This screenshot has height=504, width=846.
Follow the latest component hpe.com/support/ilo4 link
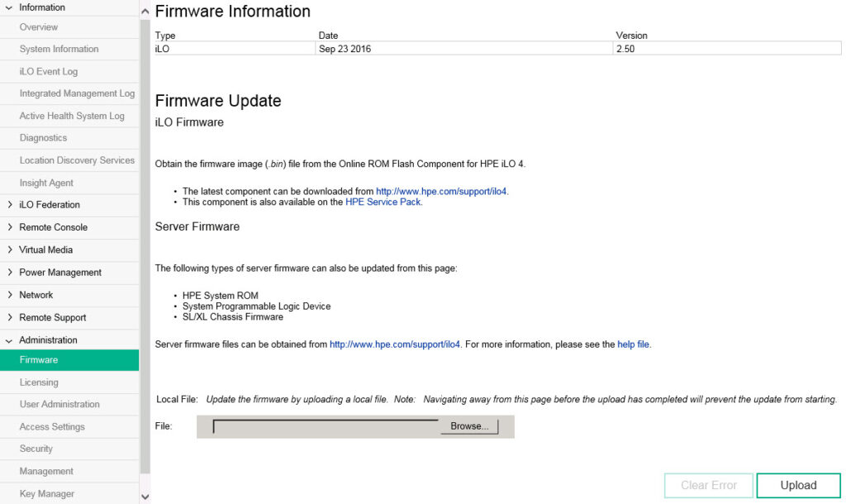pyautogui.click(x=441, y=191)
